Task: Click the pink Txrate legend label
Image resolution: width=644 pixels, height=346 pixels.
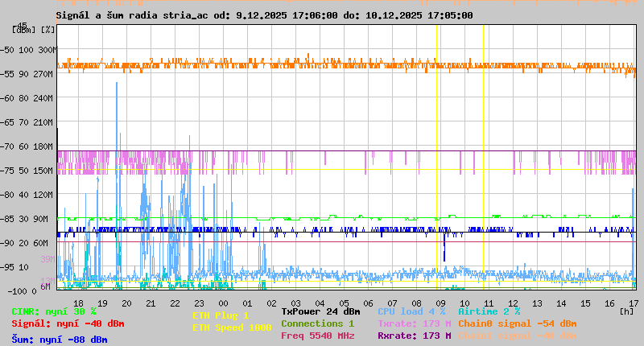Action: 414,323
